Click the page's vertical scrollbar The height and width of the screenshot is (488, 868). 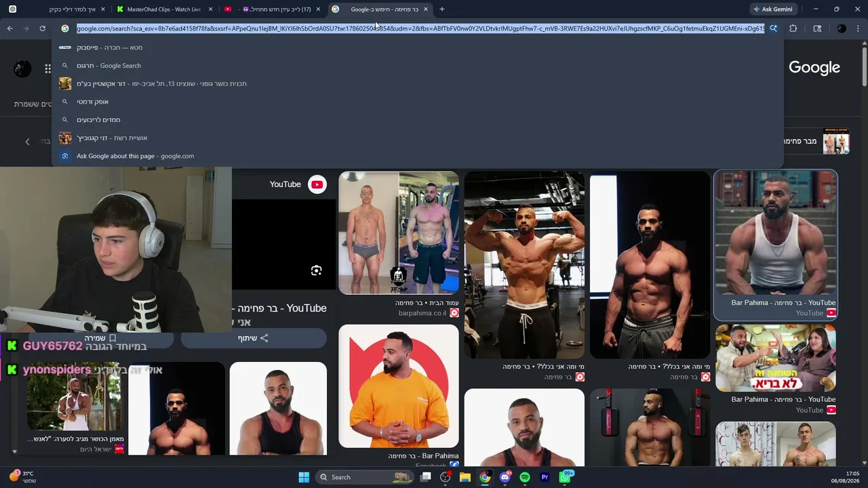[864, 66]
